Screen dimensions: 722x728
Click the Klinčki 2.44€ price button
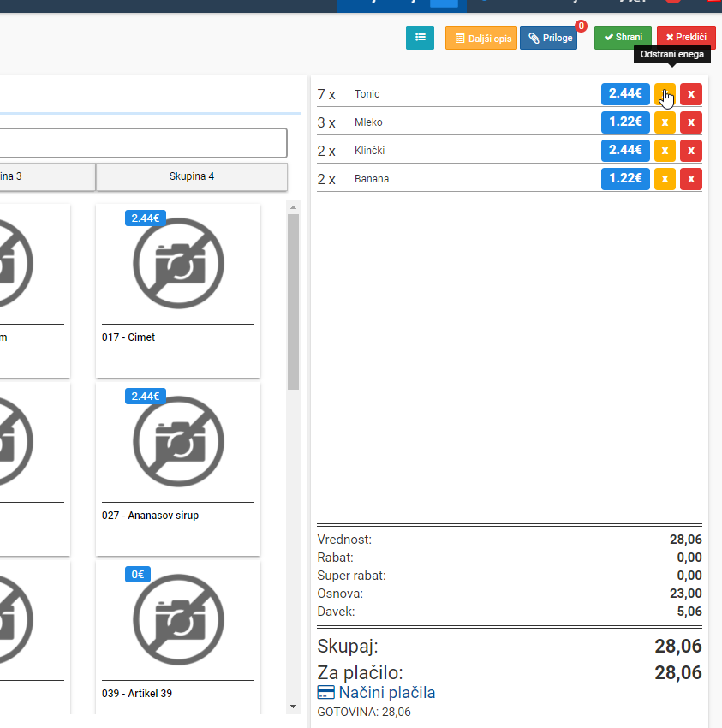[x=625, y=151]
